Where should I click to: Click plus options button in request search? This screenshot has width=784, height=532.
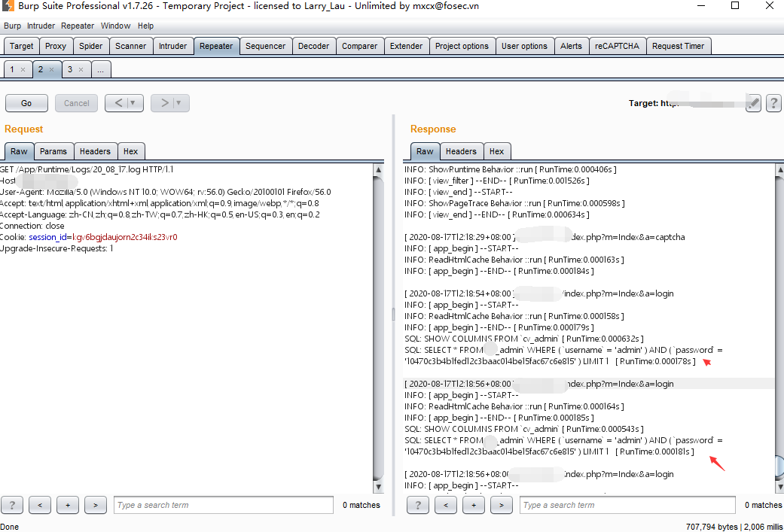(x=68, y=505)
